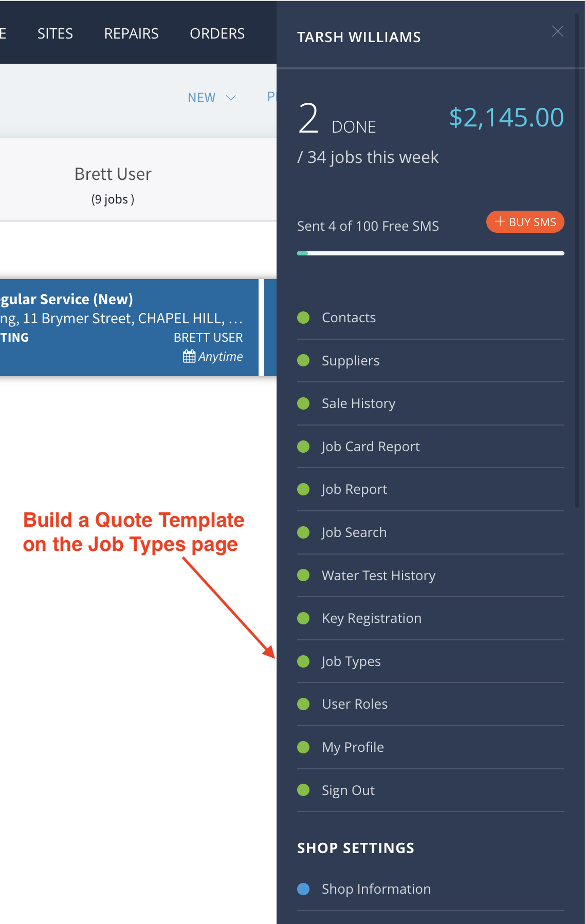Click the BUY SMS button
Viewport: 585px width, 924px height.
pos(525,222)
